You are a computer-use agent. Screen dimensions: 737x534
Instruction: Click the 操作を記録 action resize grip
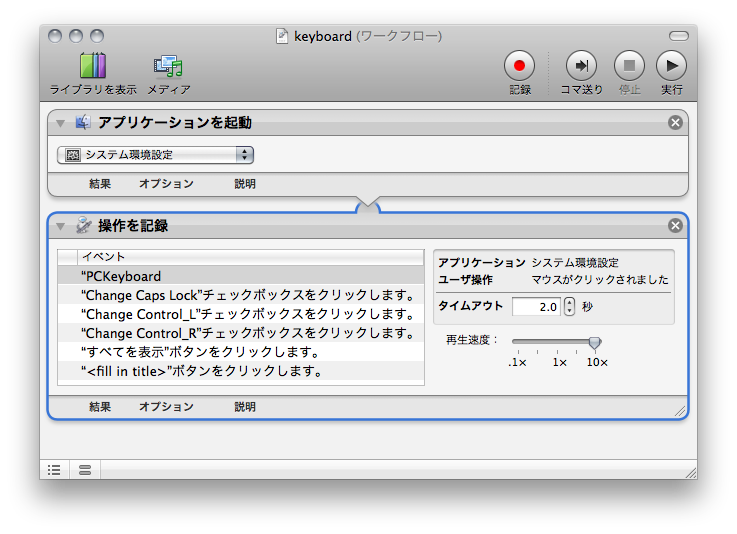[680, 411]
